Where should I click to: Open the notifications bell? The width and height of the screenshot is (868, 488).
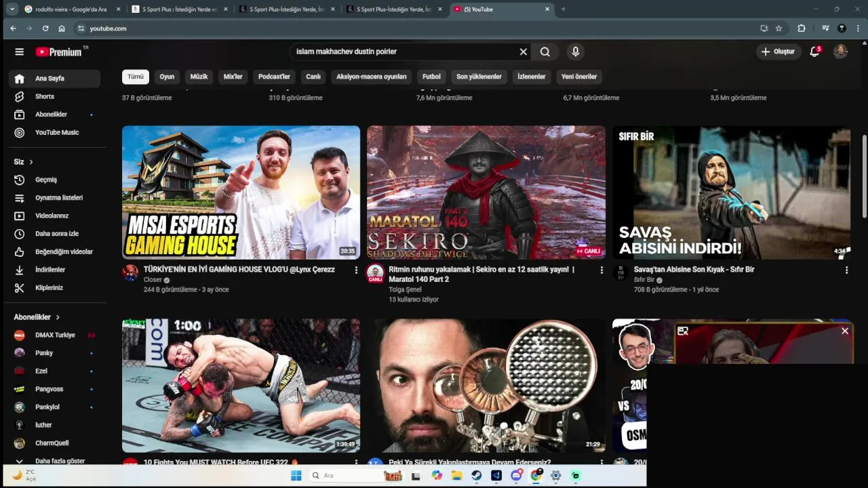815,52
